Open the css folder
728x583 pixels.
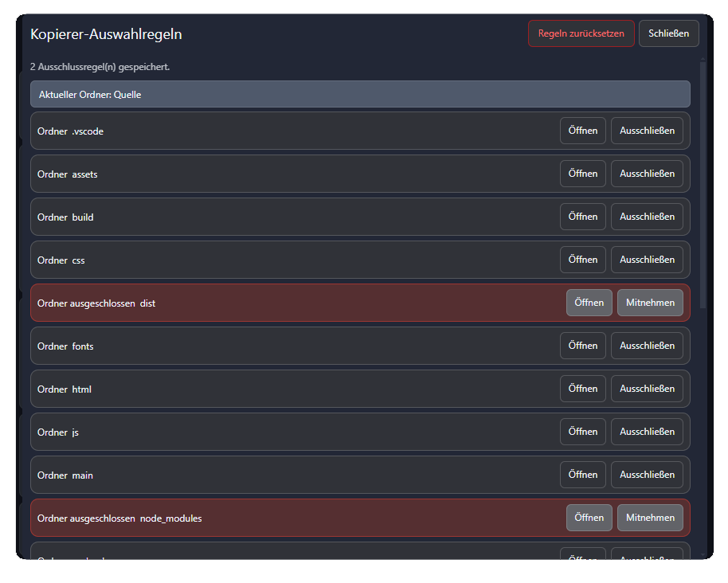(x=583, y=260)
